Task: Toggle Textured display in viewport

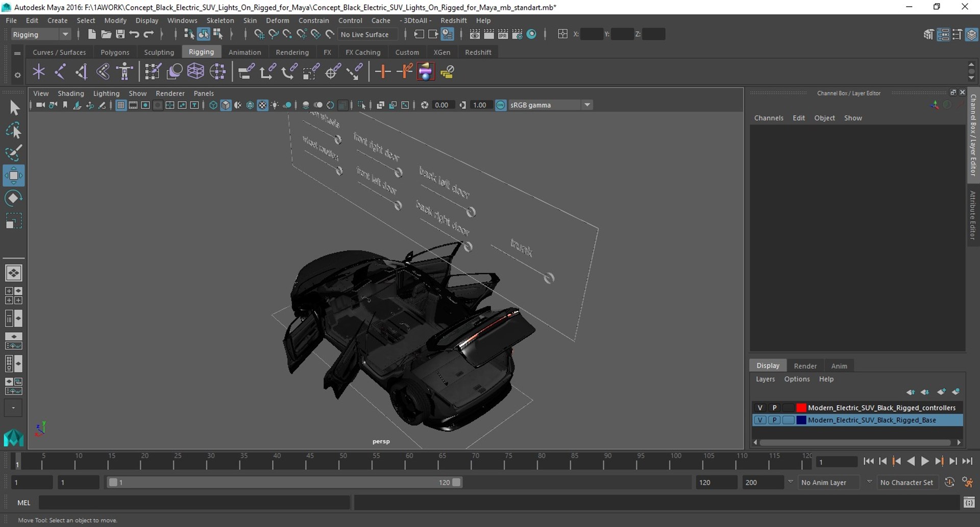Action: [x=262, y=105]
